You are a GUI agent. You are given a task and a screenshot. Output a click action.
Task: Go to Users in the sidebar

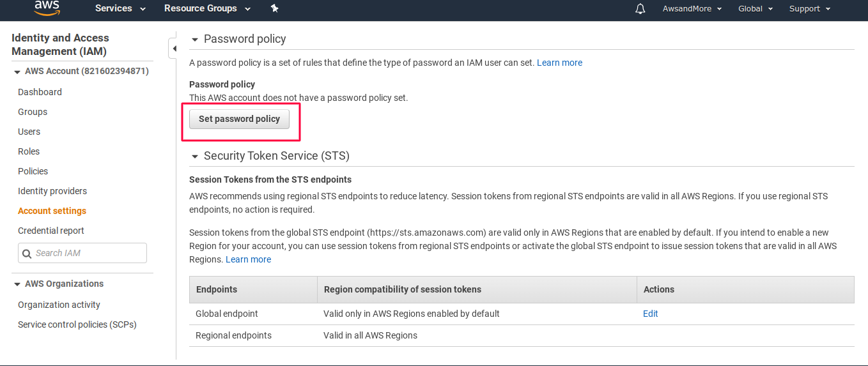[x=29, y=132]
